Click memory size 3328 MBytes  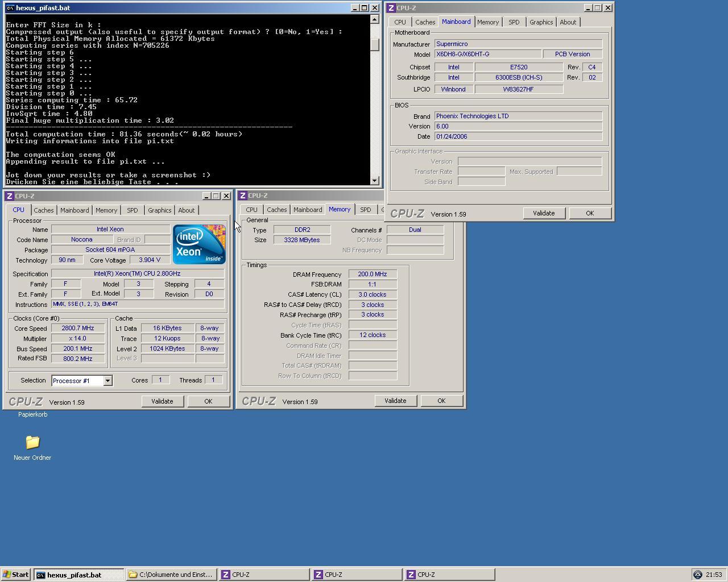[x=302, y=240]
